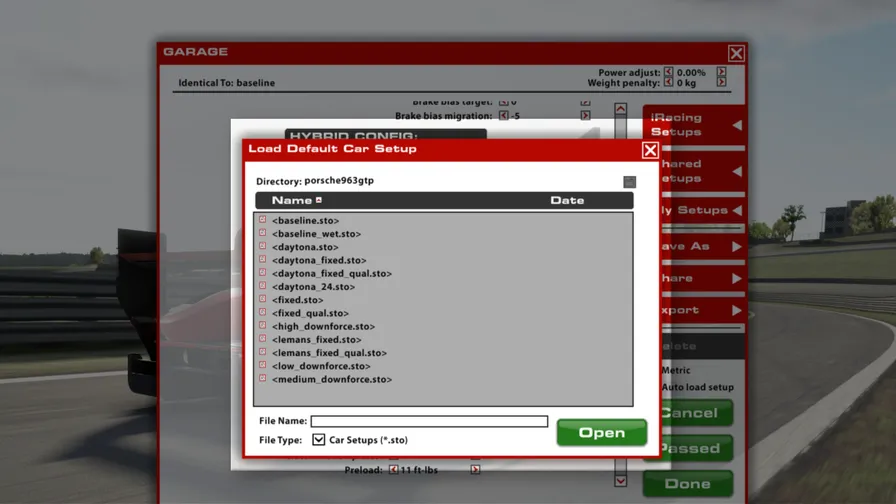
Task: Select the low_downforce.sto setup file
Action: point(321,366)
